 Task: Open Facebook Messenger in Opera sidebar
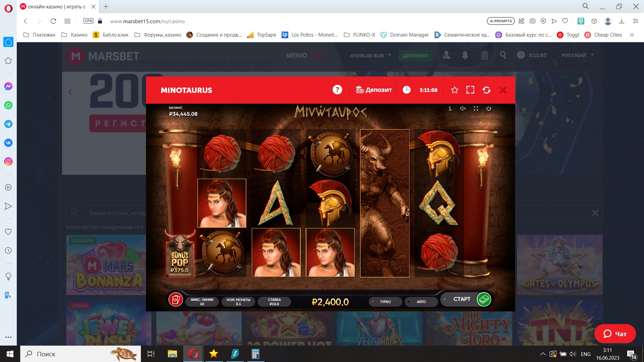point(8,86)
